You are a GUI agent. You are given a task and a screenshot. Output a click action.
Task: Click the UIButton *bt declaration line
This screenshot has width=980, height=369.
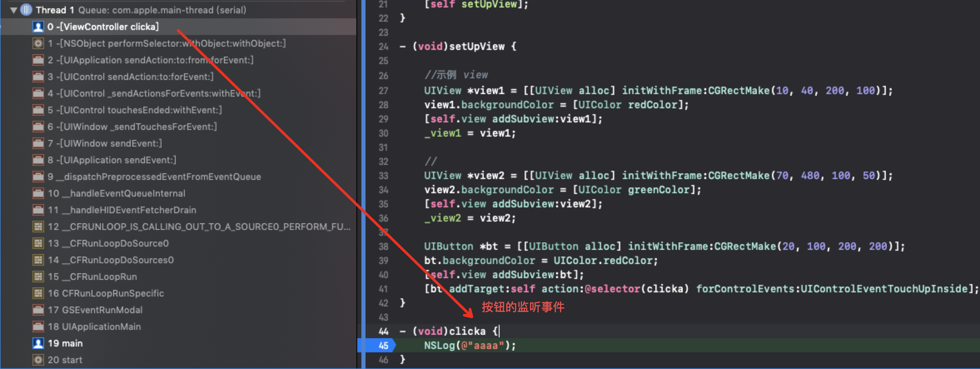pyautogui.click(x=664, y=246)
